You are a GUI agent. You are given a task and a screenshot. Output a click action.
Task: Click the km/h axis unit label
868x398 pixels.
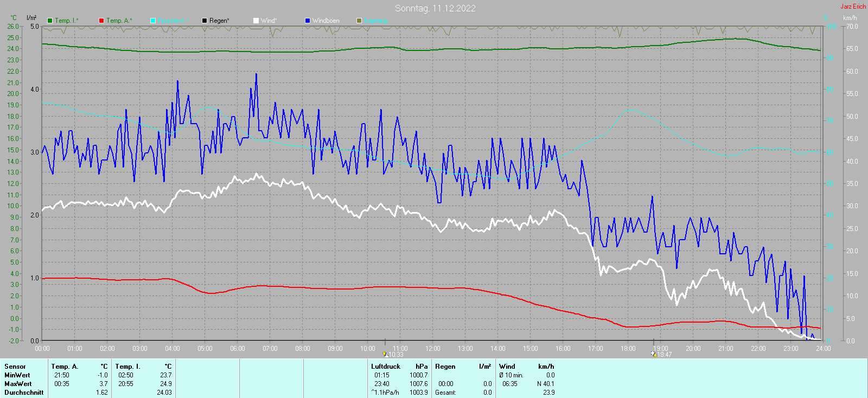point(850,18)
